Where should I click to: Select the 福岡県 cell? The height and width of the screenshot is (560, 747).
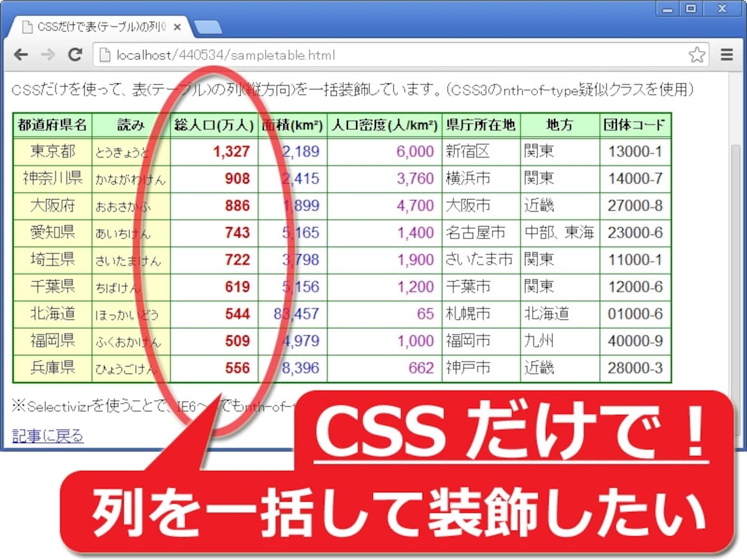52,340
